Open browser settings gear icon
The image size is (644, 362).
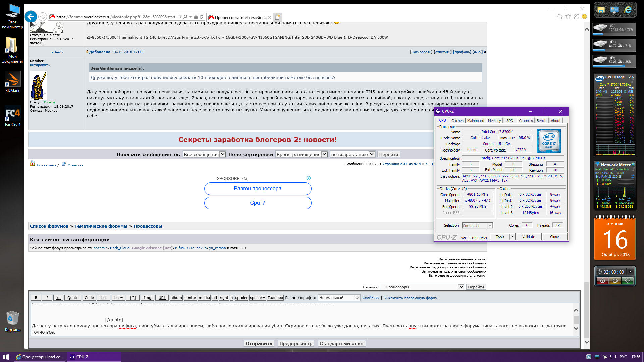point(576,17)
